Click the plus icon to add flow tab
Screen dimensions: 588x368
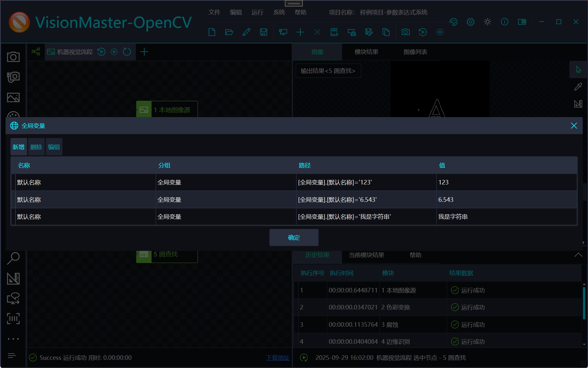click(144, 52)
